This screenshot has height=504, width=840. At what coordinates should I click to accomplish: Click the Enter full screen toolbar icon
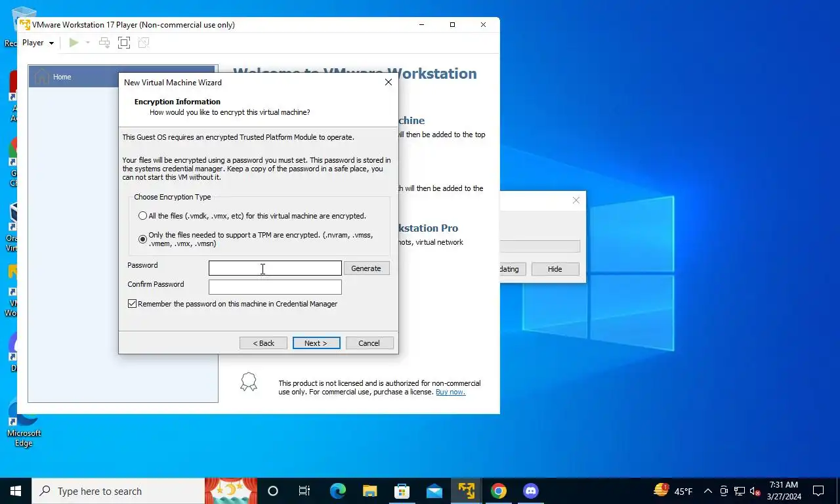[124, 43]
